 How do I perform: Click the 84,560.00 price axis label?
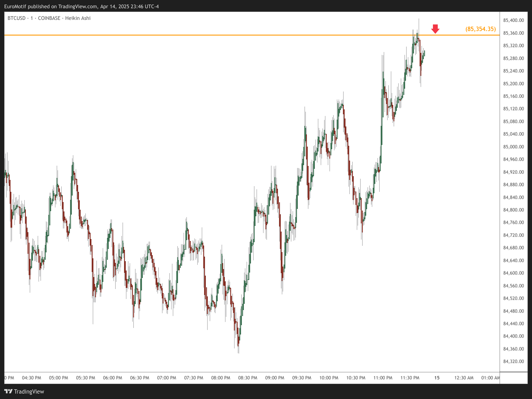pos(514,286)
